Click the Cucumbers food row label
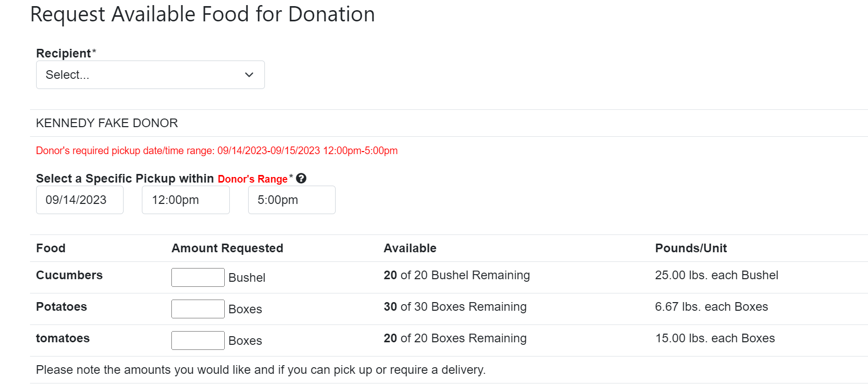 [69, 275]
